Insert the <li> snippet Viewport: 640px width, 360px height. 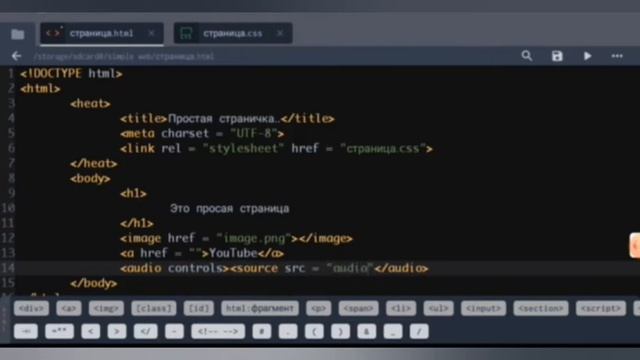pos(401,308)
